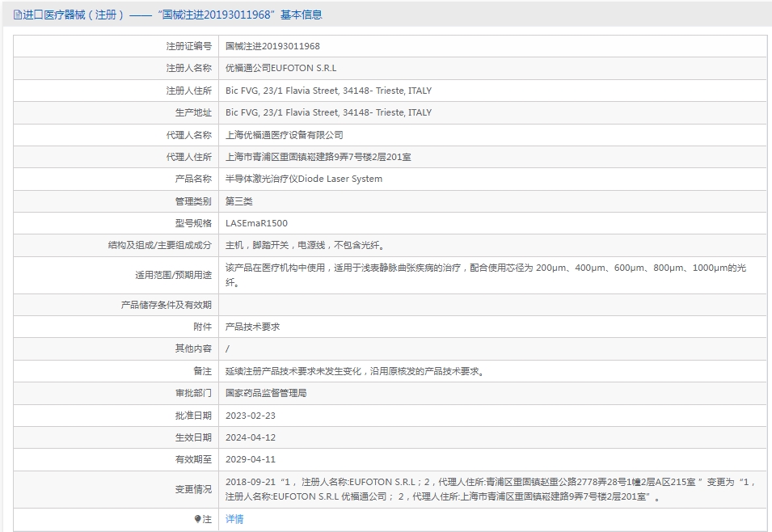
Task: Click the 附件 label
Action: [202, 327]
